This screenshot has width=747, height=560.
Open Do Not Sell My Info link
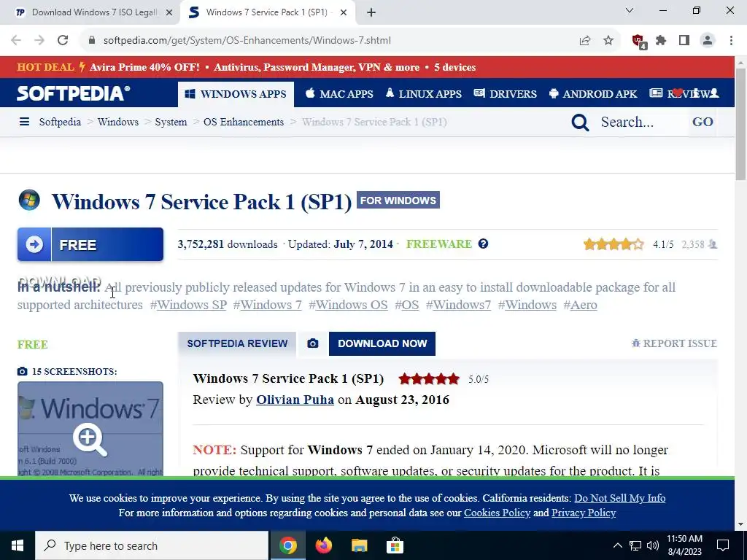click(620, 498)
